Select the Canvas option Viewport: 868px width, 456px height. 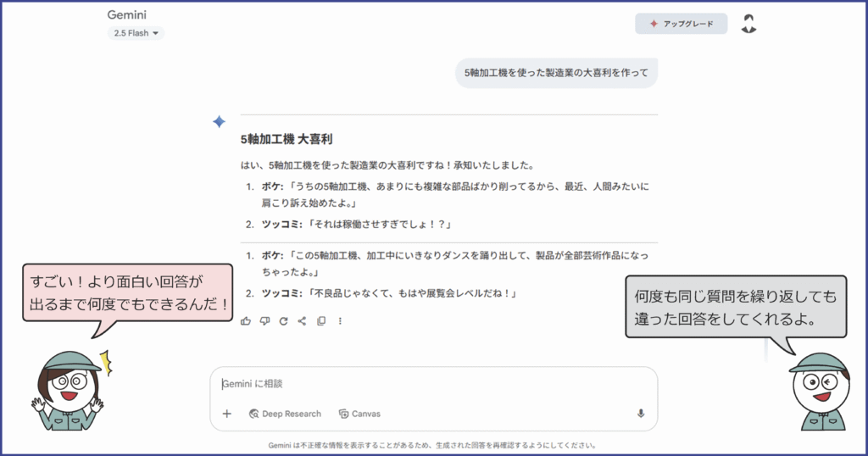[x=359, y=414]
